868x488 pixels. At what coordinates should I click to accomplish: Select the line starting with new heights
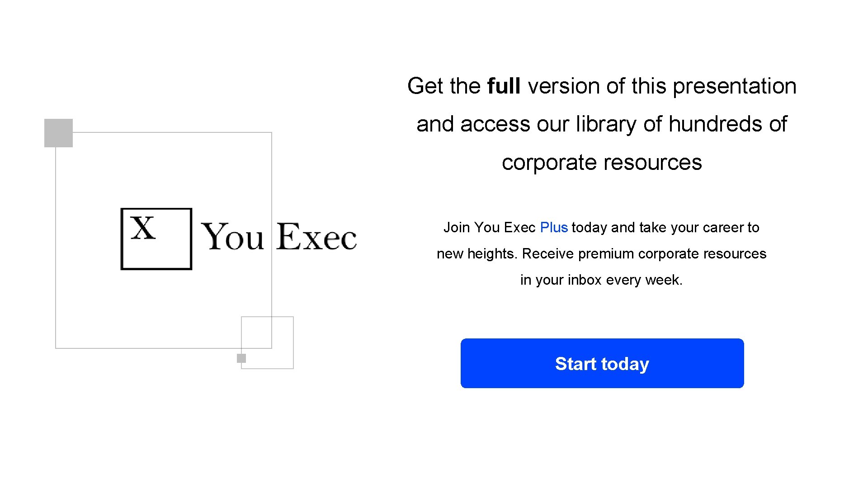coord(601,253)
